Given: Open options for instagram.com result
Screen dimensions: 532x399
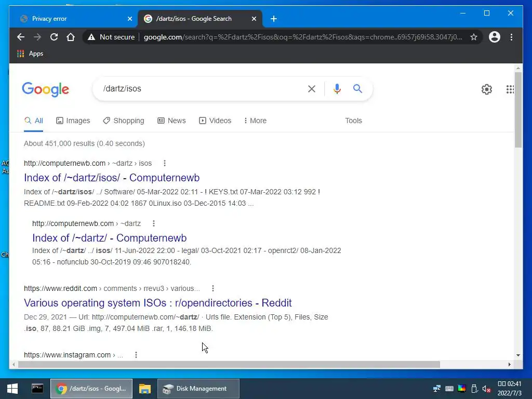Looking at the screenshot, I should coord(136,355).
